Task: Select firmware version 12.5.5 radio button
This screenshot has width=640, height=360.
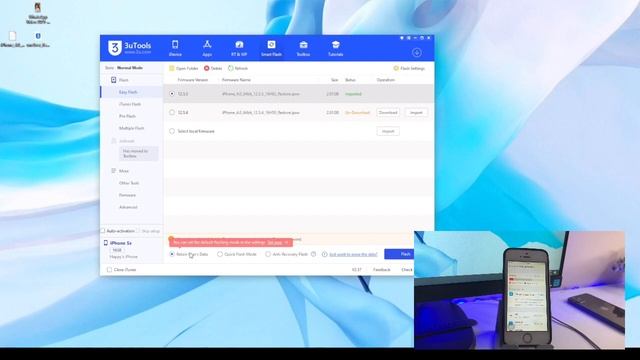Action: [x=172, y=94]
